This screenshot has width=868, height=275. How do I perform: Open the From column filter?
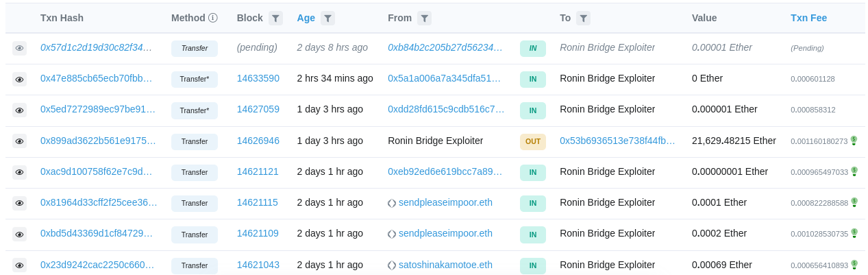425,19
